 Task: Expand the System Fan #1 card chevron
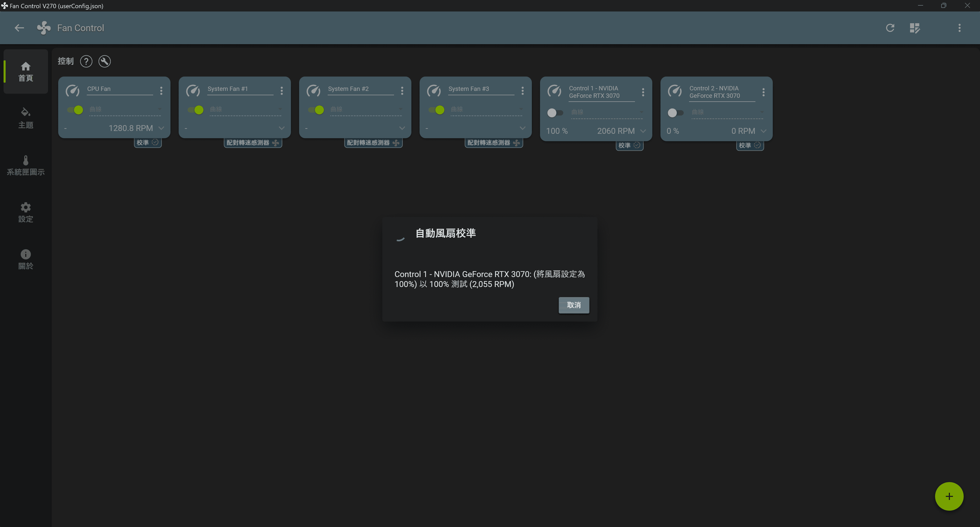[281, 128]
